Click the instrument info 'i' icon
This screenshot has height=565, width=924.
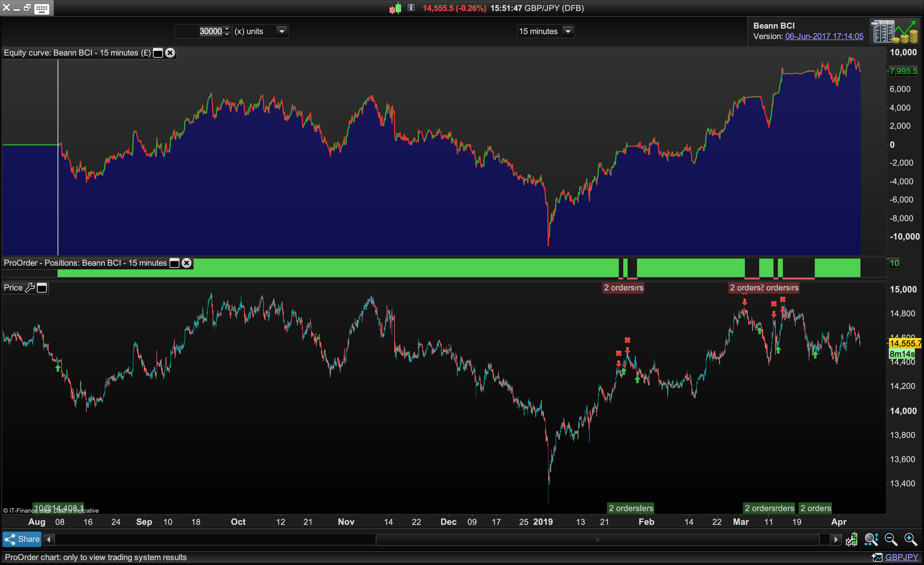point(411,7)
